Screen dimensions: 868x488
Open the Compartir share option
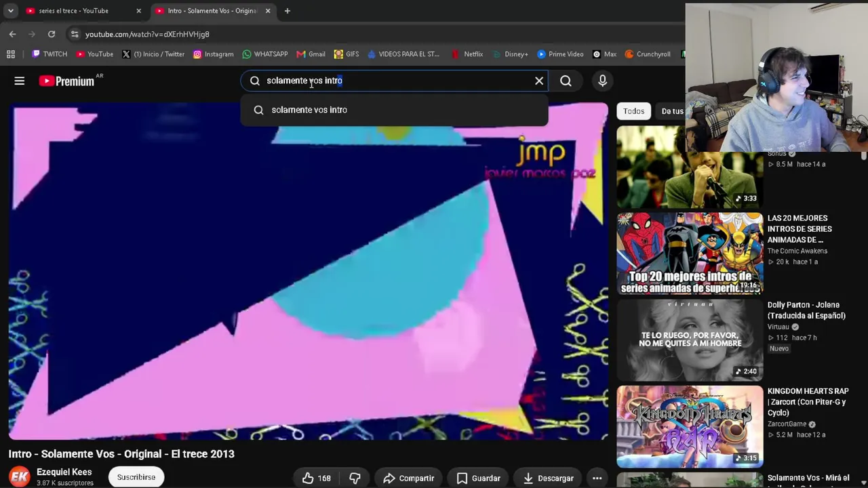point(408,478)
